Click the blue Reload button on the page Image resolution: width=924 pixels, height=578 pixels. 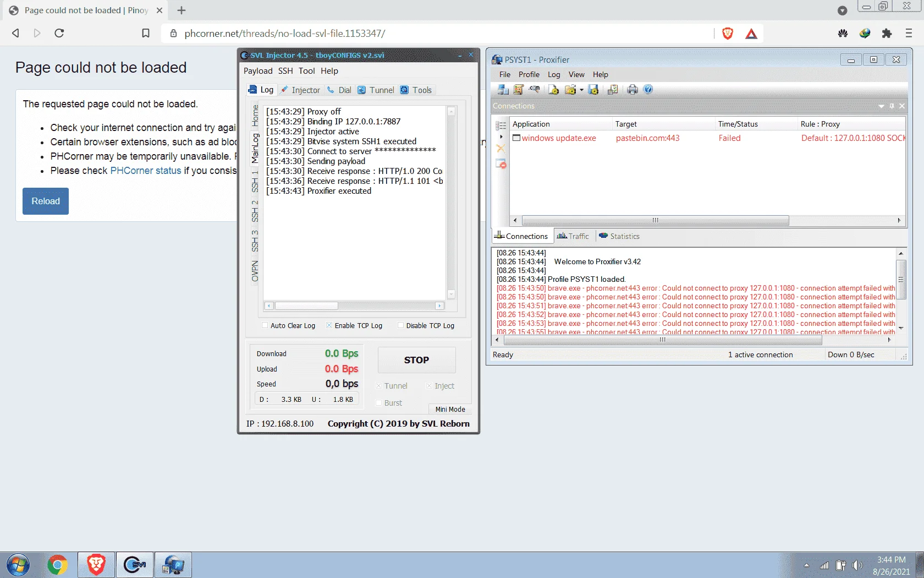pos(46,201)
